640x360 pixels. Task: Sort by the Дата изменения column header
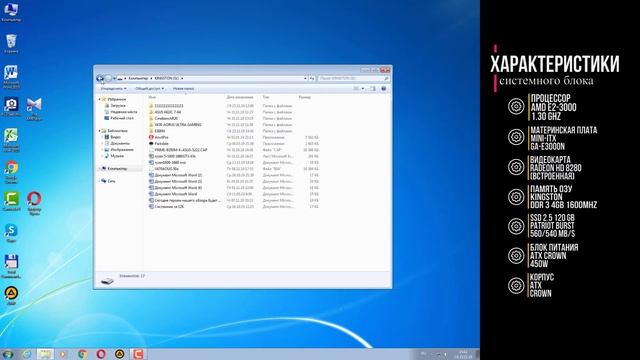coord(240,97)
